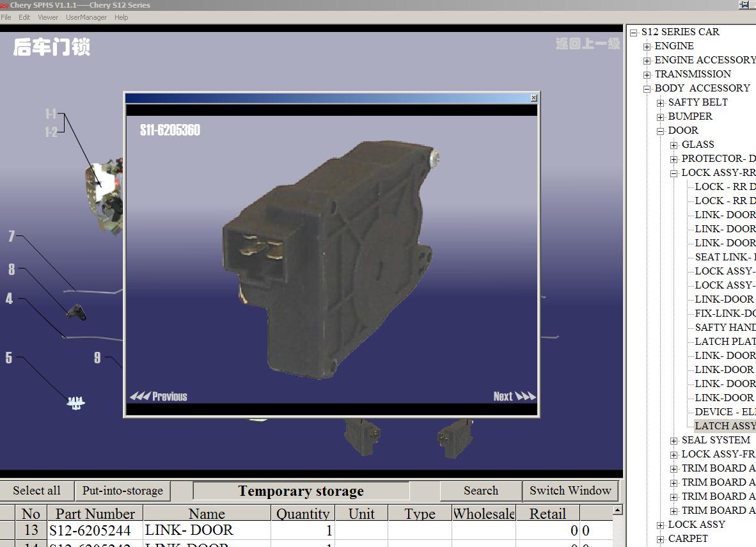Open the Viewer menu

coord(48,17)
